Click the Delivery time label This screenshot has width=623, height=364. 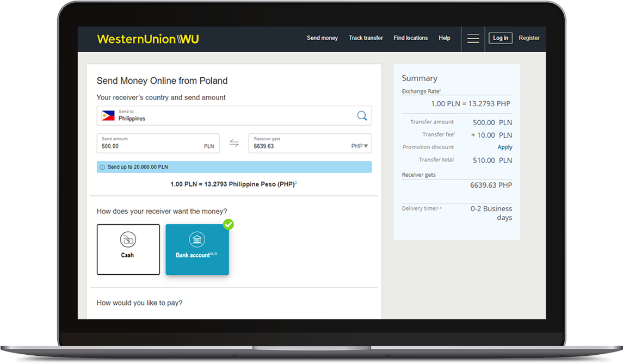click(422, 208)
